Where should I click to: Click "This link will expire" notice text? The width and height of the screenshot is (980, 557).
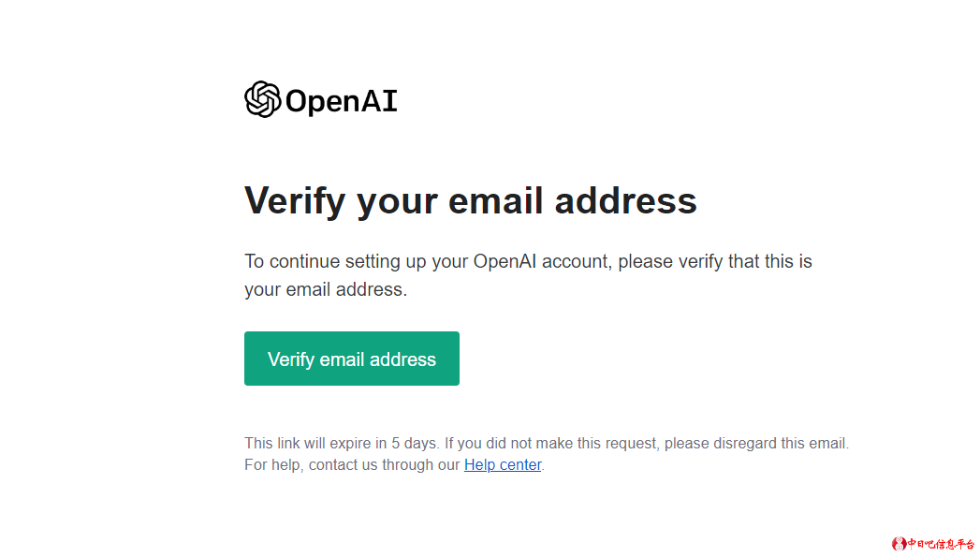[x=305, y=443]
